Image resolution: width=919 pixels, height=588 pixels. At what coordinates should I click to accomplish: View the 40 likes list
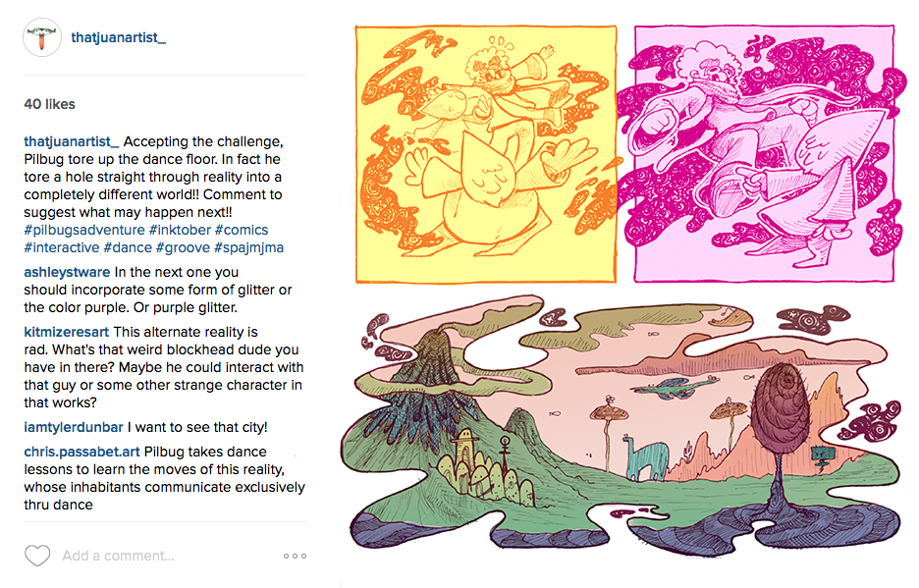click(x=50, y=104)
